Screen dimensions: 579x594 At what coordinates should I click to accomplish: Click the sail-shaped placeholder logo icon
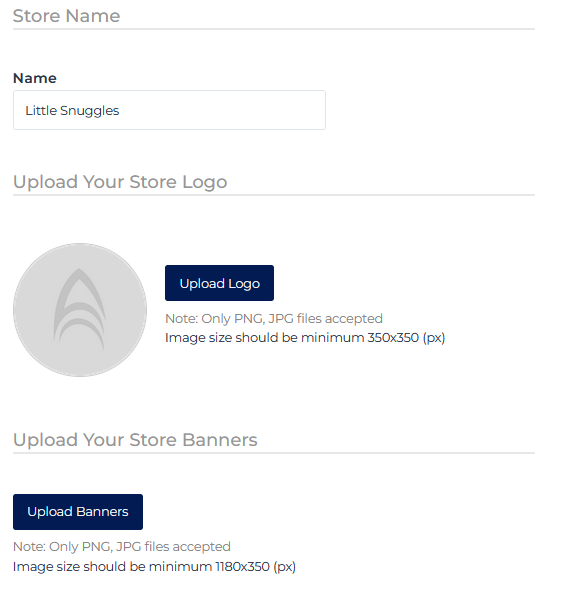pos(80,310)
